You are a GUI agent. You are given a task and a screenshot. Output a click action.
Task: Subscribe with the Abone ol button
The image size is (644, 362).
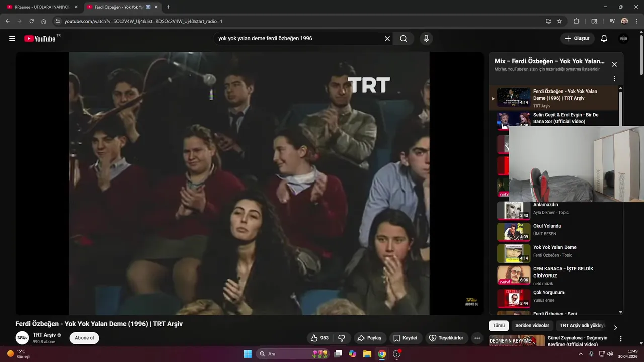coord(84,338)
